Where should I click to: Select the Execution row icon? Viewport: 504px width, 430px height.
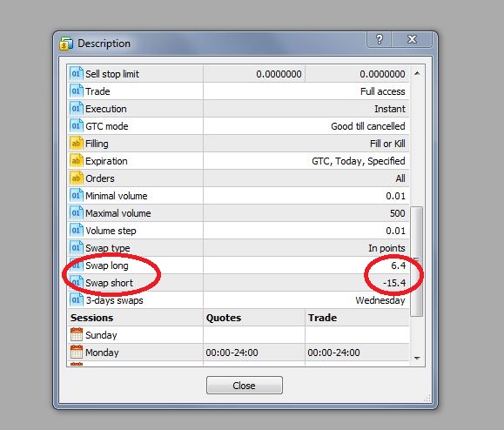tap(77, 108)
